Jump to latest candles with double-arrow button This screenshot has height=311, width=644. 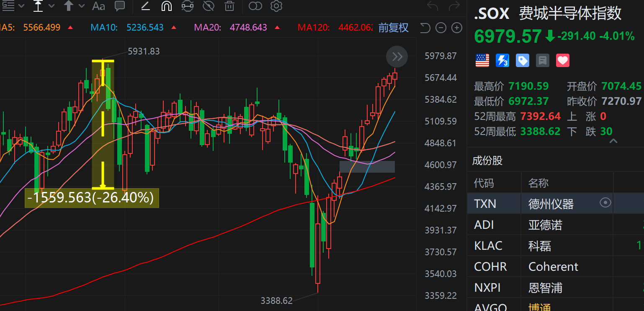pyautogui.click(x=397, y=57)
